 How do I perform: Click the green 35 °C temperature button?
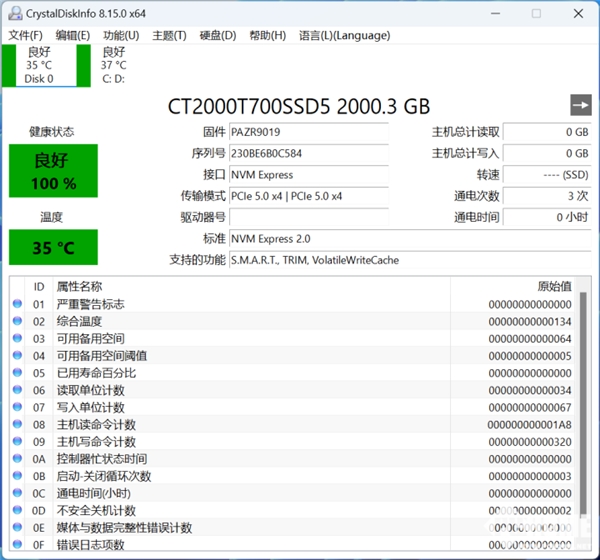(x=54, y=247)
